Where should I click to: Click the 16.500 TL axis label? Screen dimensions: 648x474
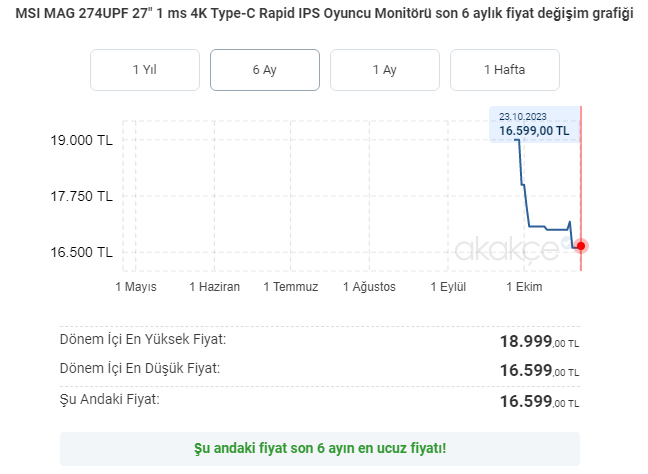(x=81, y=252)
